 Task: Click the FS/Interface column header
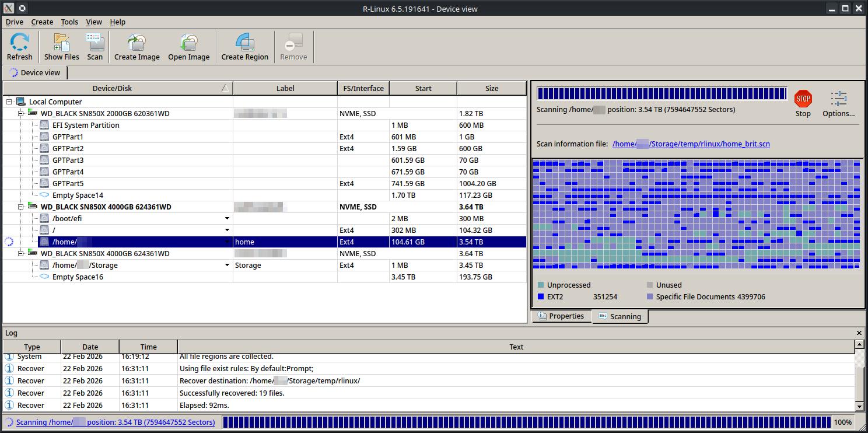pyautogui.click(x=363, y=88)
